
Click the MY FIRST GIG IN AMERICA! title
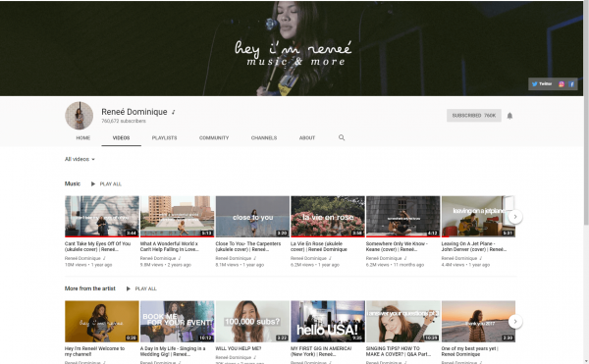pos(321,351)
